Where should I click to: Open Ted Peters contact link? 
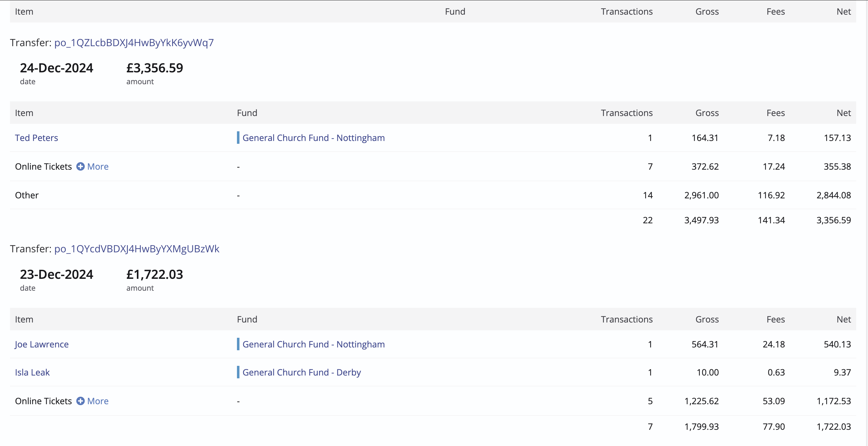[36, 138]
